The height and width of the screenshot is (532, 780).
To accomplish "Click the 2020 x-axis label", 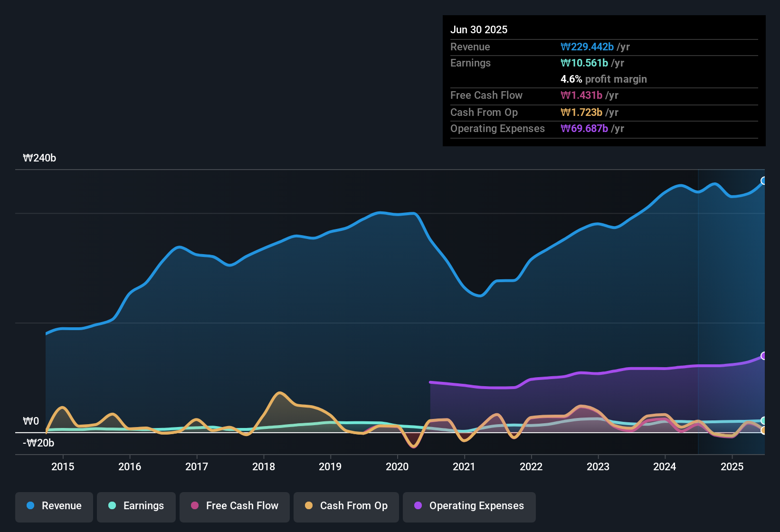I will point(397,466).
